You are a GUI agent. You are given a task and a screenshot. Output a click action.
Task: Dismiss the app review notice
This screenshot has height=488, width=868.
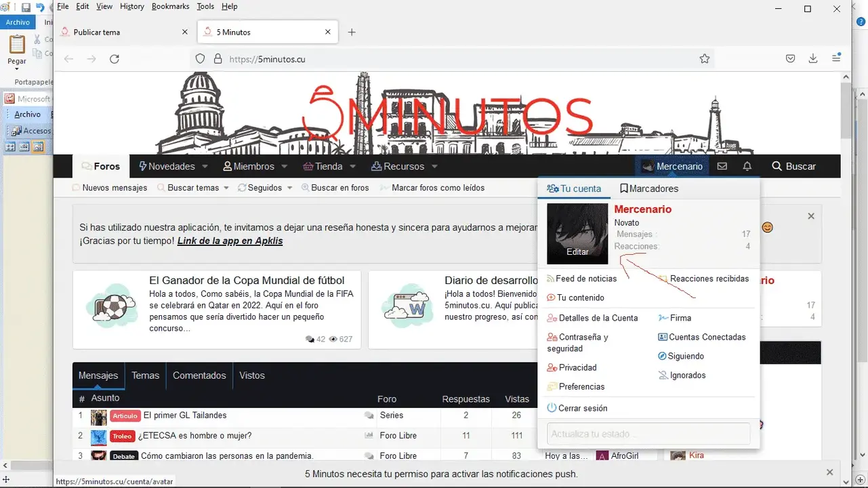811,216
